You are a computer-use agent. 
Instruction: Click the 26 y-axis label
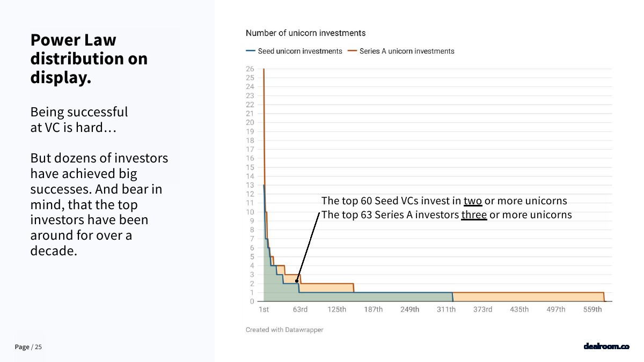coord(250,69)
